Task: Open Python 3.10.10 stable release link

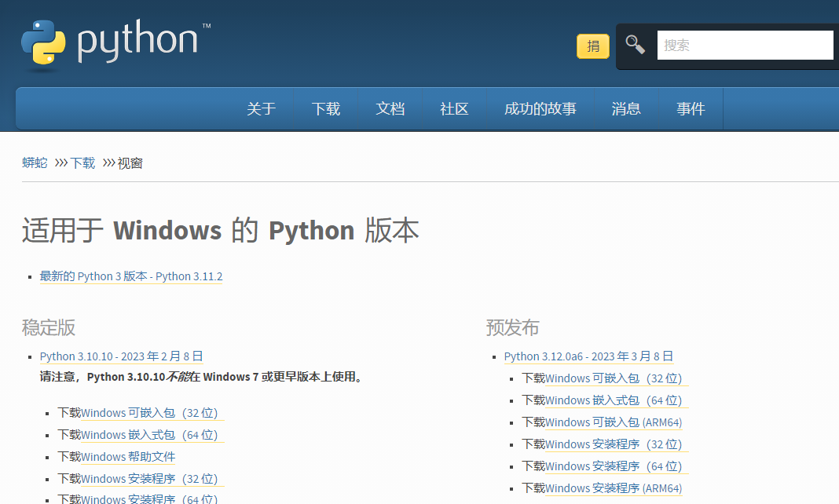Action: click(122, 356)
